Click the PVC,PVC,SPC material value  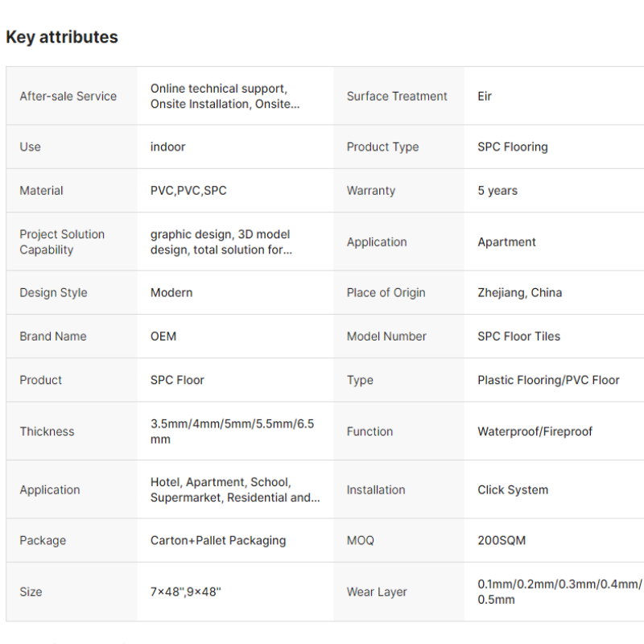[188, 191]
